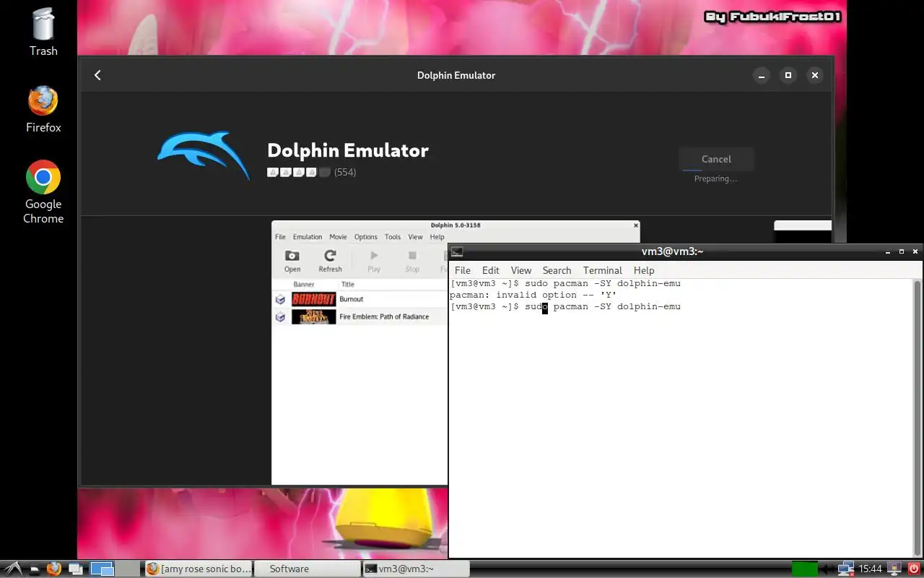This screenshot has height=578, width=924.
Task: Click the window list icon in the taskbar
Action: 75,569
